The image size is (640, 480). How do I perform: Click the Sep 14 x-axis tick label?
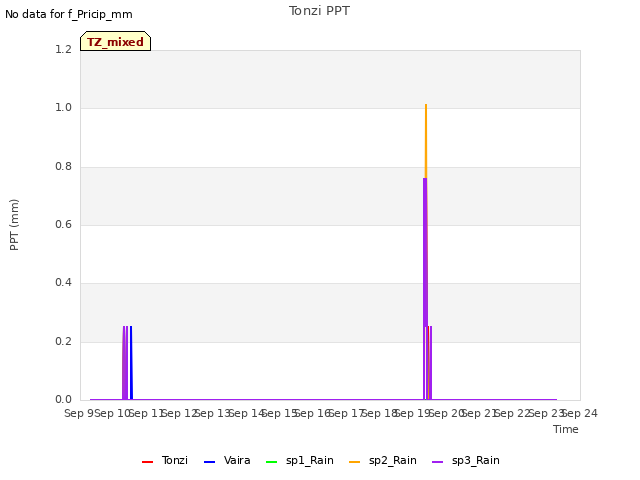pos(247,413)
